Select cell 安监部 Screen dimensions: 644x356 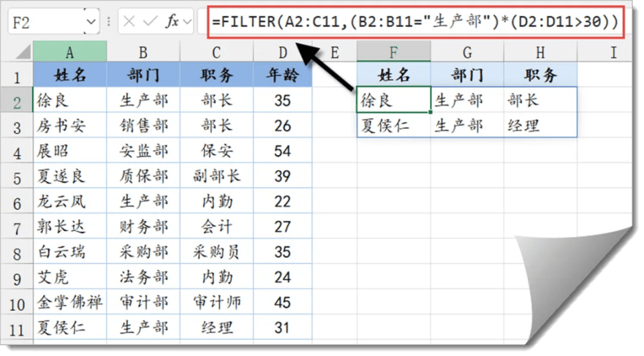[143, 150]
